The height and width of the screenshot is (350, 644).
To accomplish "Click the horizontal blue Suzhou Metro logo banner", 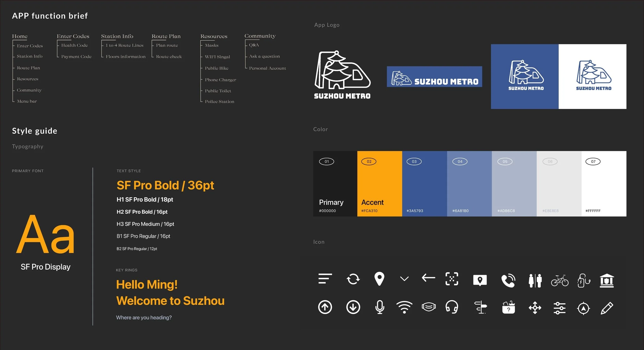I will tap(434, 77).
